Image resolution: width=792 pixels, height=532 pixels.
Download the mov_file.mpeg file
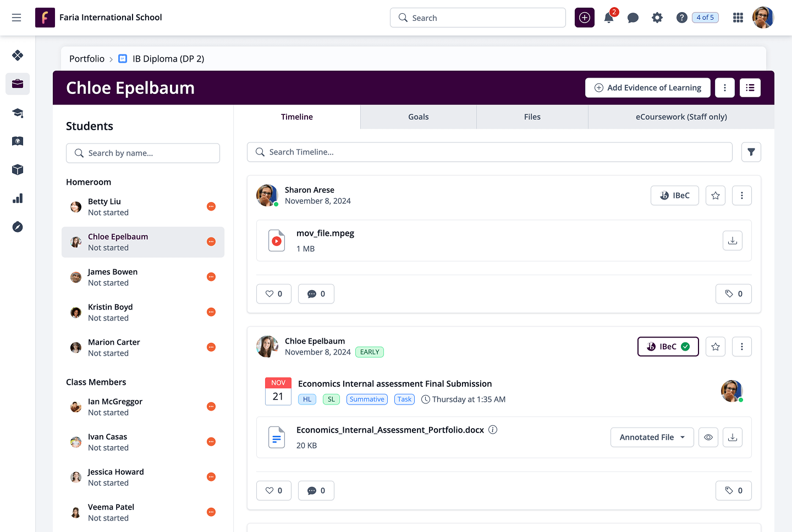[x=732, y=241]
